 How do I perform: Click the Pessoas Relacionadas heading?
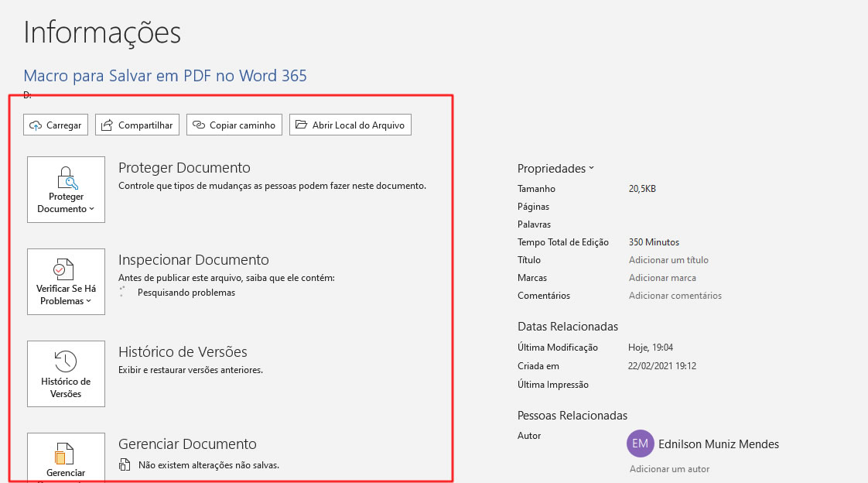tap(572, 416)
